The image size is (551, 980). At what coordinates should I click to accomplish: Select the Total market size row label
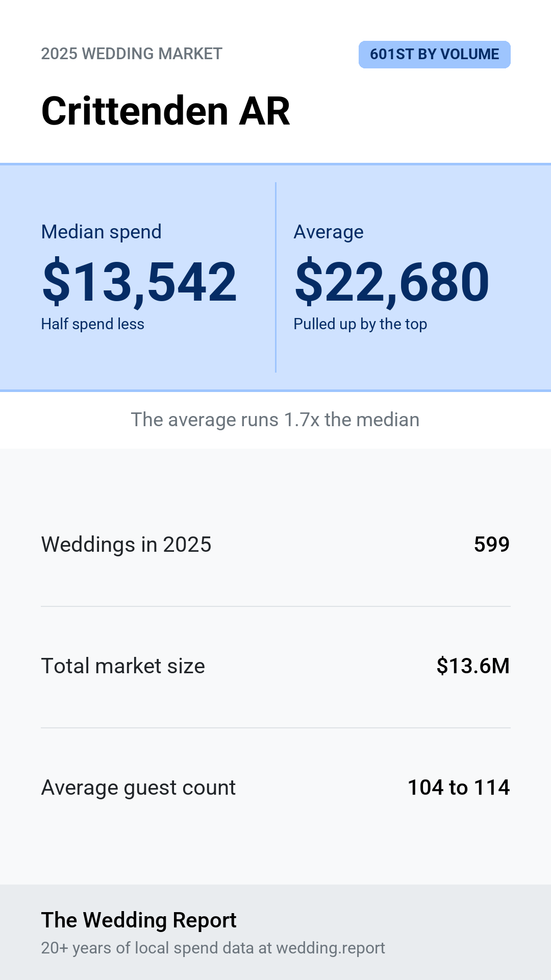click(123, 666)
